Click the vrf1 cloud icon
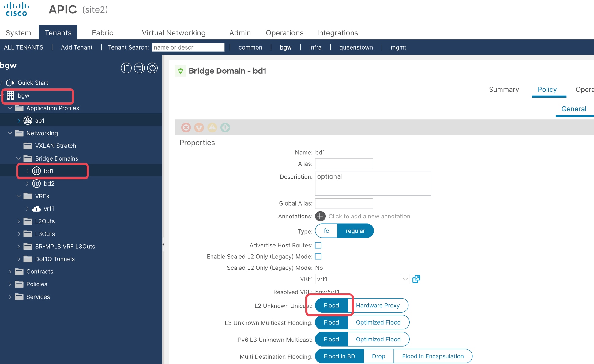 pyautogui.click(x=36, y=209)
